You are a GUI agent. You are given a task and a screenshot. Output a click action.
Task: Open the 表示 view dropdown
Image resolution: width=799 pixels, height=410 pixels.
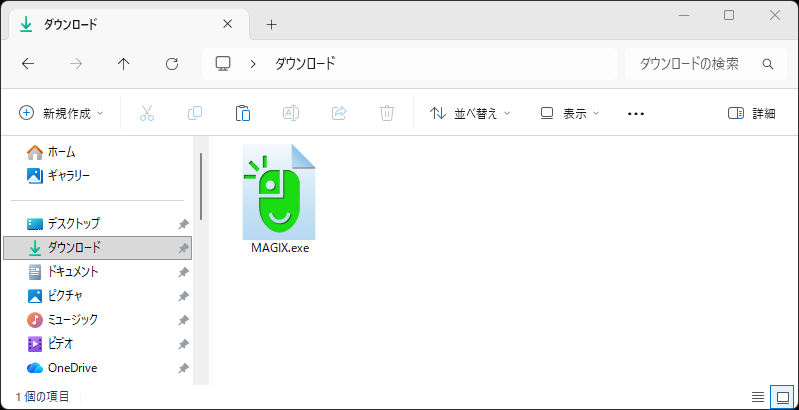(x=569, y=113)
